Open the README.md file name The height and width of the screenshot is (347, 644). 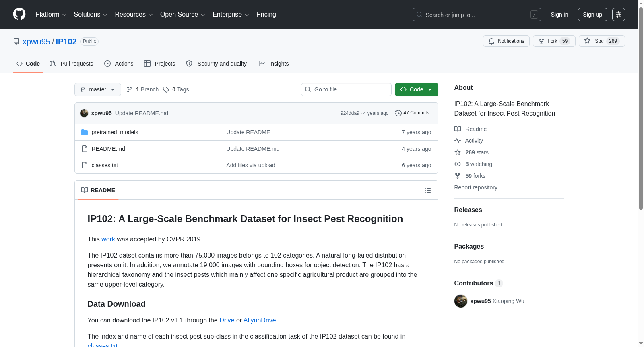108,149
